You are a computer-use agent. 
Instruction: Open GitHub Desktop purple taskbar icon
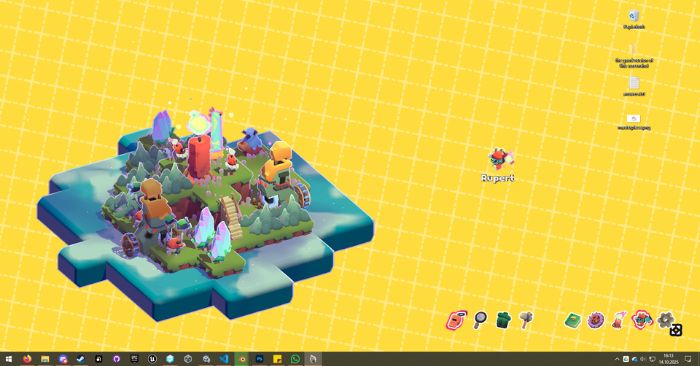[x=117, y=359]
